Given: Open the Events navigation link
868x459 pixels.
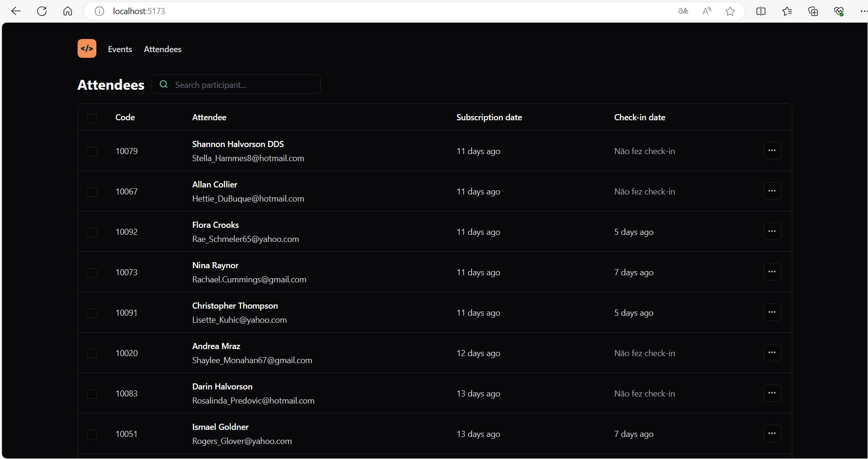Looking at the screenshot, I should click(120, 49).
